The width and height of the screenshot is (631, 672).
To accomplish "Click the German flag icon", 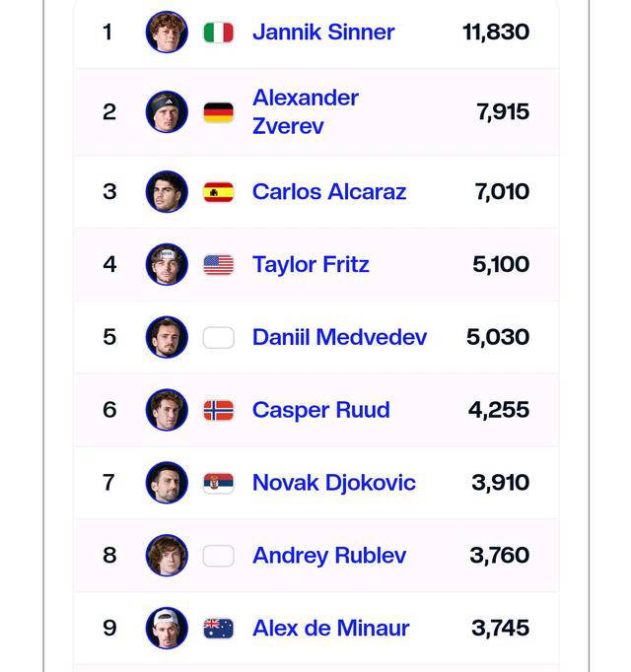I will (x=219, y=112).
